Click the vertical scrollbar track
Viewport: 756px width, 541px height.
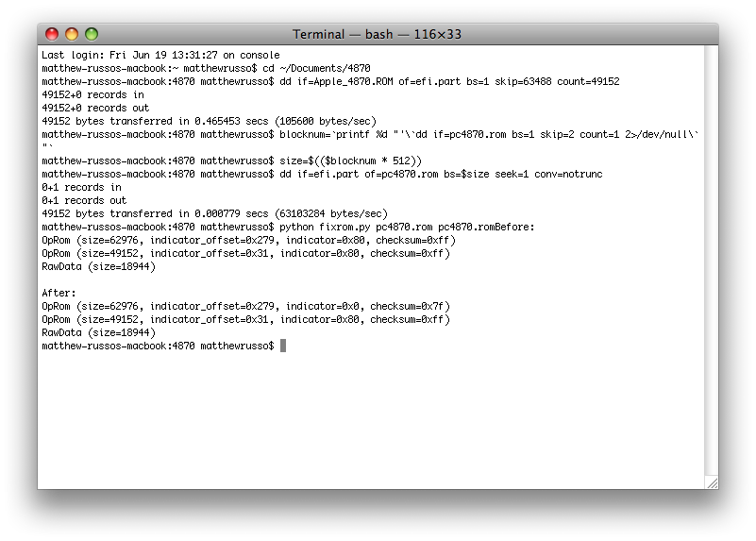click(x=711, y=261)
